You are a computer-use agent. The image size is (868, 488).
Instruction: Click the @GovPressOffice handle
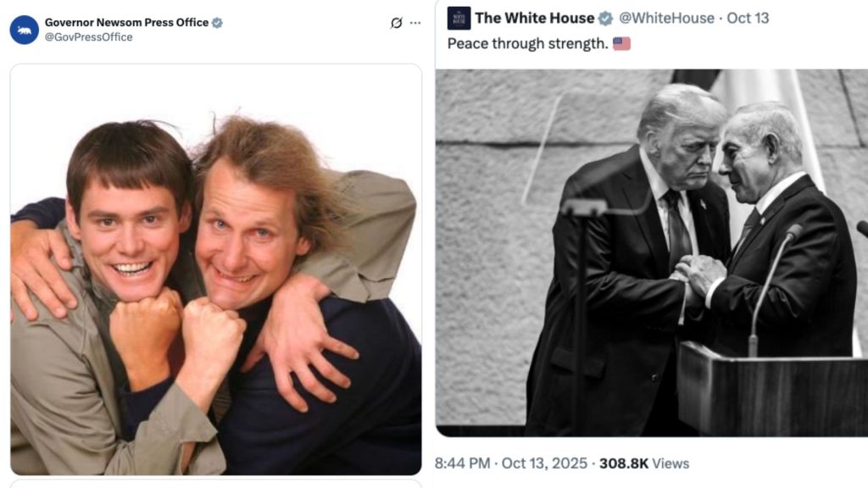click(x=88, y=37)
